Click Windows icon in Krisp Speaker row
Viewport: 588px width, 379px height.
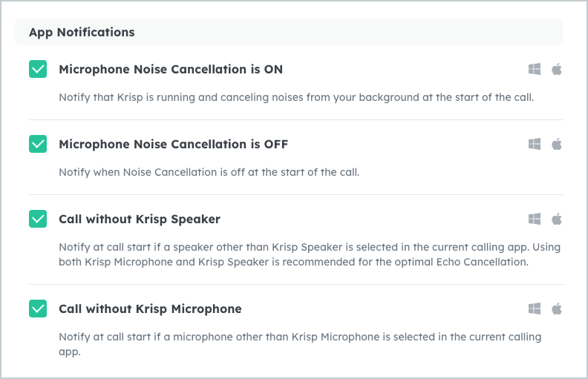tap(535, 219)
